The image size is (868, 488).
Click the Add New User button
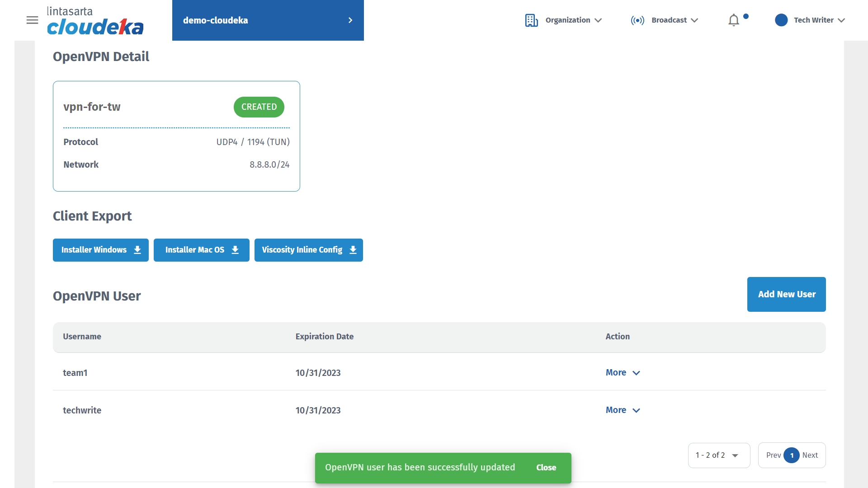(786, 294)
